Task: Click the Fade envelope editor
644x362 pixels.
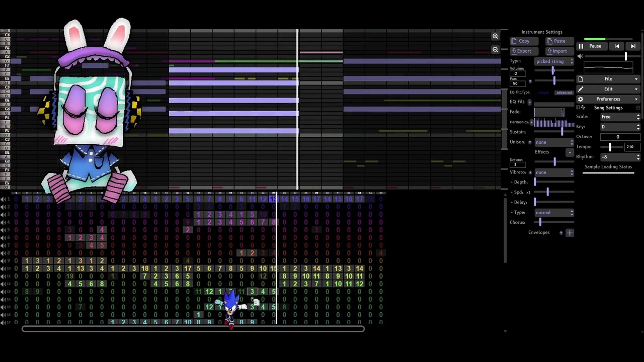Action: click(549, 112)
